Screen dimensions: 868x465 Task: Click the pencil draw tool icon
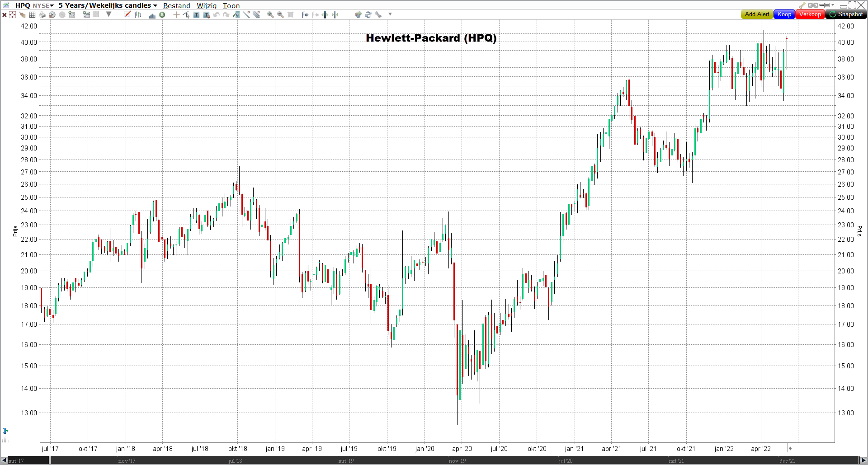tap(128, 14)
